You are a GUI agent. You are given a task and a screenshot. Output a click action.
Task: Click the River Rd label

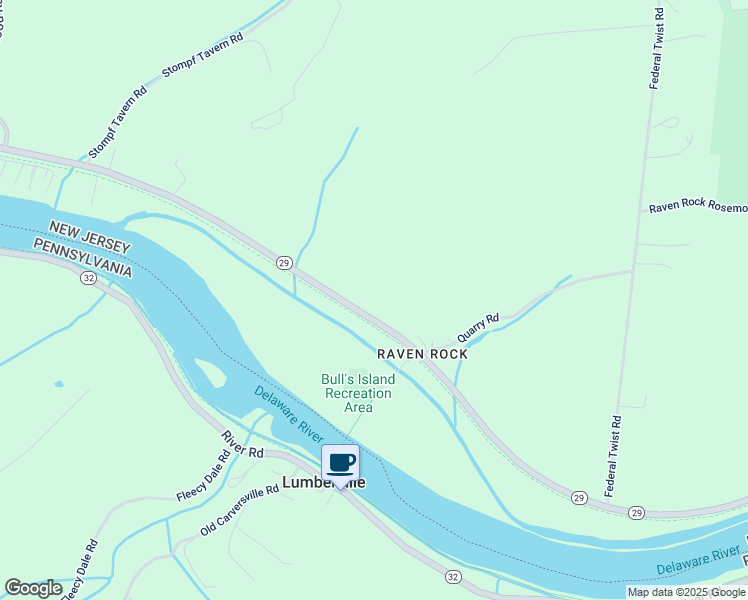pyautogui.click(x=242, y=444)
